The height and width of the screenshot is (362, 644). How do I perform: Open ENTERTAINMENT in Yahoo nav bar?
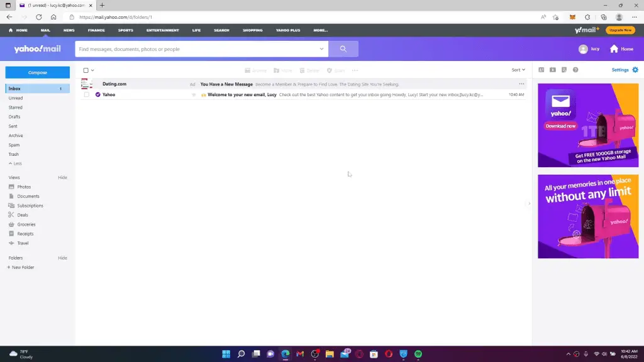click(163, 30)
